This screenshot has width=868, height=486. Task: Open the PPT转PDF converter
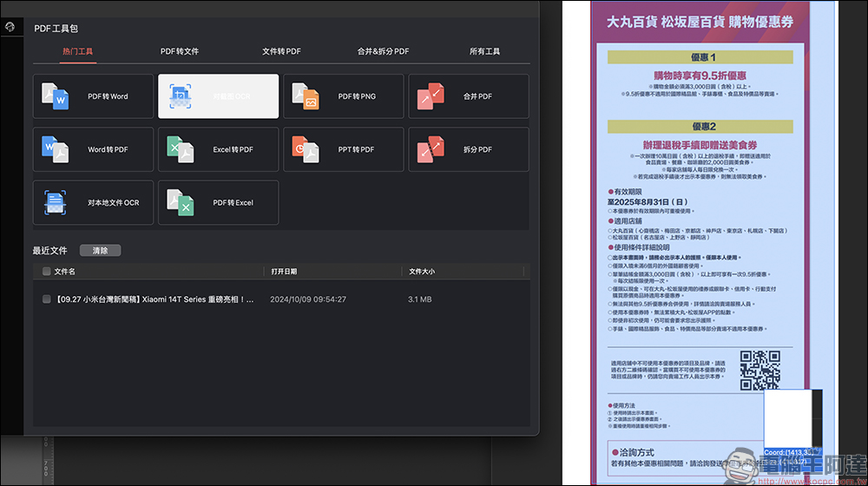344,149
